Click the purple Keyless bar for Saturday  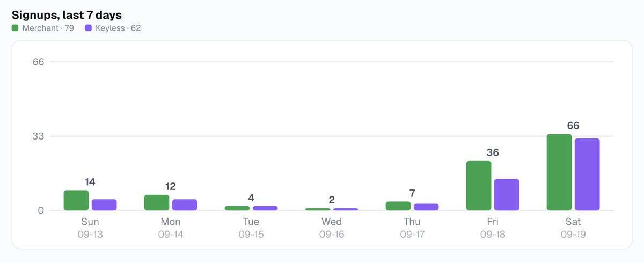tap(587, 174)
